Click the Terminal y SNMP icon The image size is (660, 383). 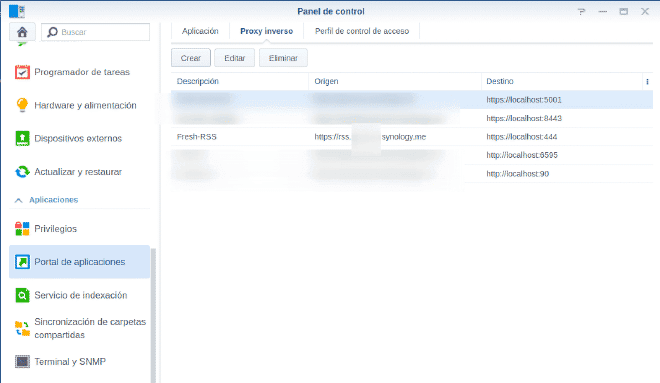pyautogui.click(x=22, y=362)
